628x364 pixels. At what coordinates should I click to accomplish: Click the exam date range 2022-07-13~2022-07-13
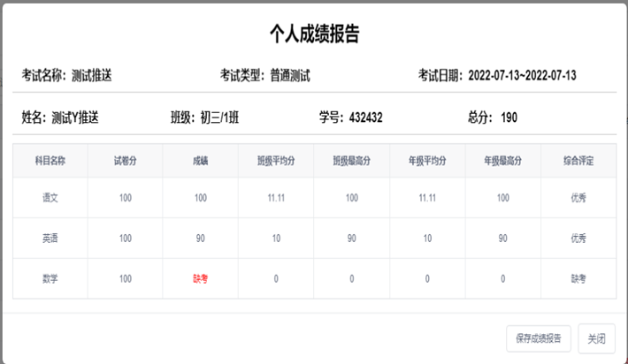point(522,76)
